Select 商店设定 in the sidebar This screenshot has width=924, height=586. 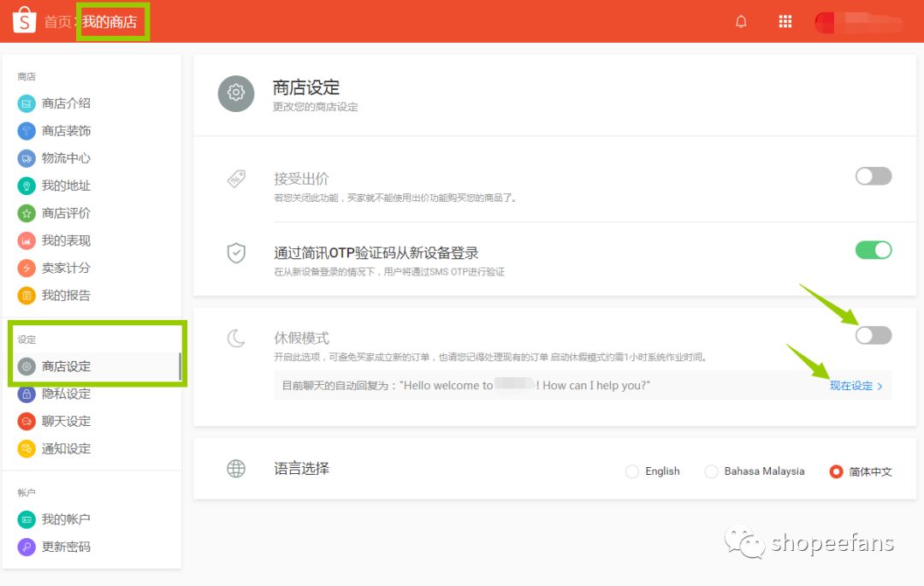66,366
